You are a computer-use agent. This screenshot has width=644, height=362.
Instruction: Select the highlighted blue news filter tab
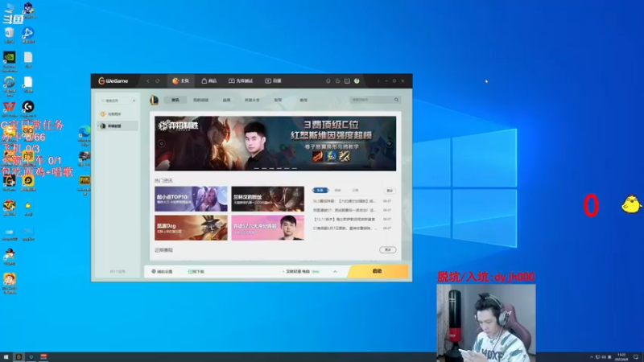320,190
